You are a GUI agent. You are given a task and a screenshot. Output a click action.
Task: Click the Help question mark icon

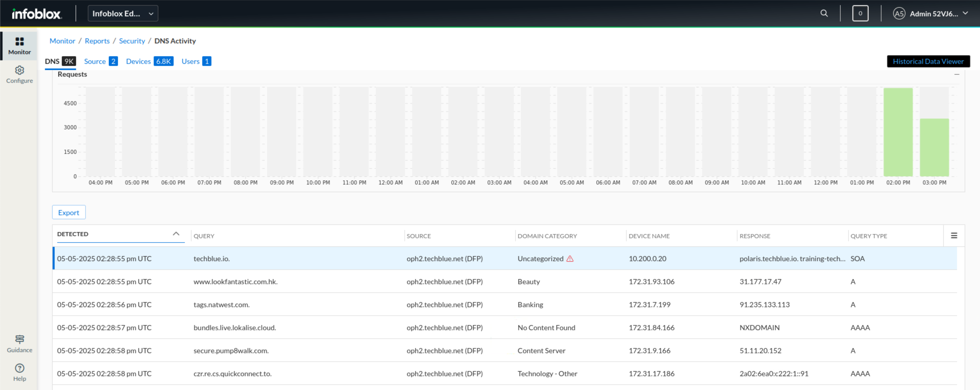coord(19,368)
